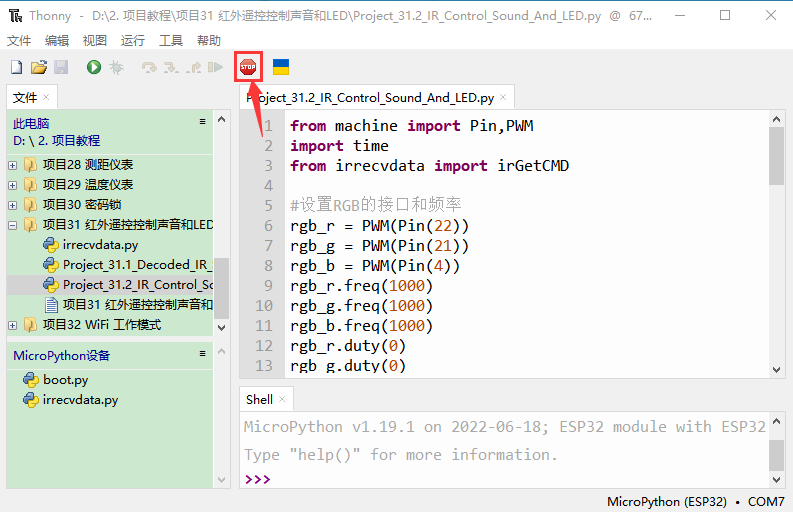
Task: Select Project_31.1_Decoded_IR file in tree
Action: coord(135,265)
